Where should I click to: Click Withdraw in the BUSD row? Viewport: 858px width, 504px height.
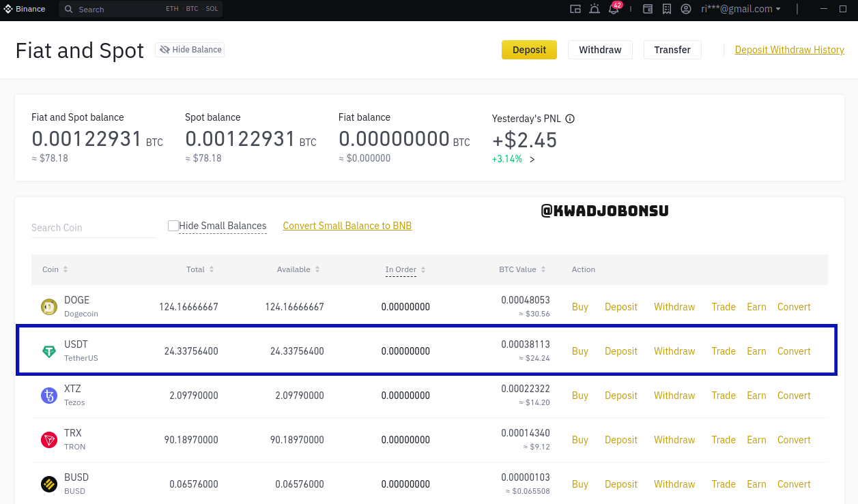coord(674,484)
